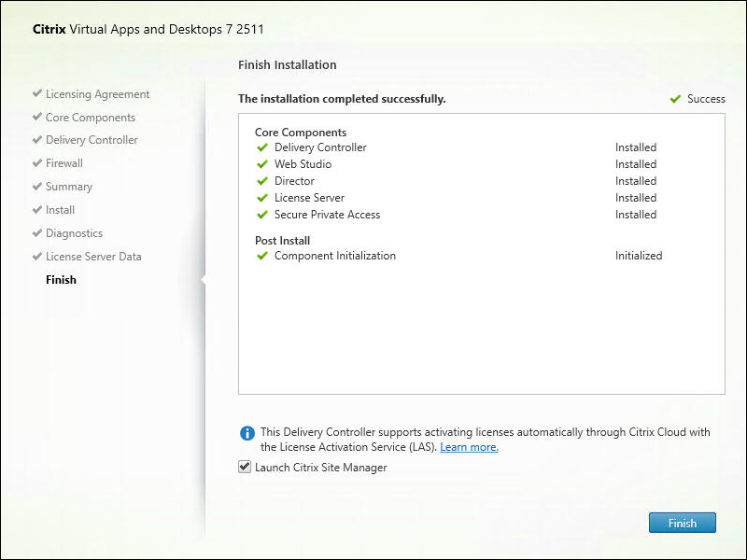Click the Finish button
747x560 pixels.
682,523
